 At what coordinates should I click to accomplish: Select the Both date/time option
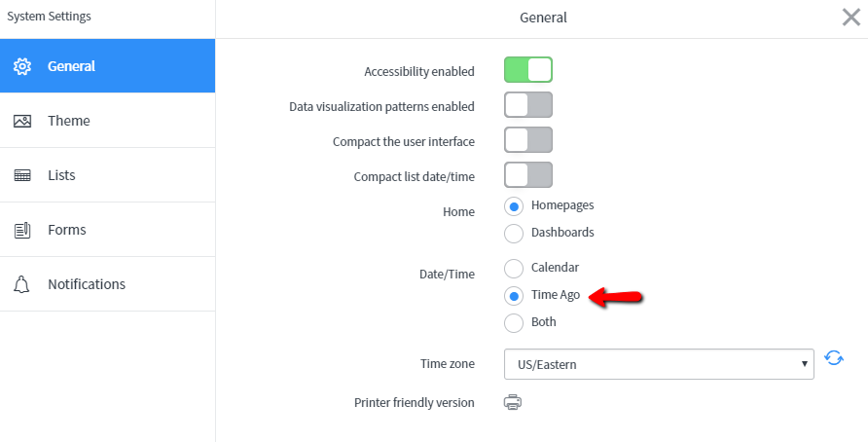tap(514, 323)
